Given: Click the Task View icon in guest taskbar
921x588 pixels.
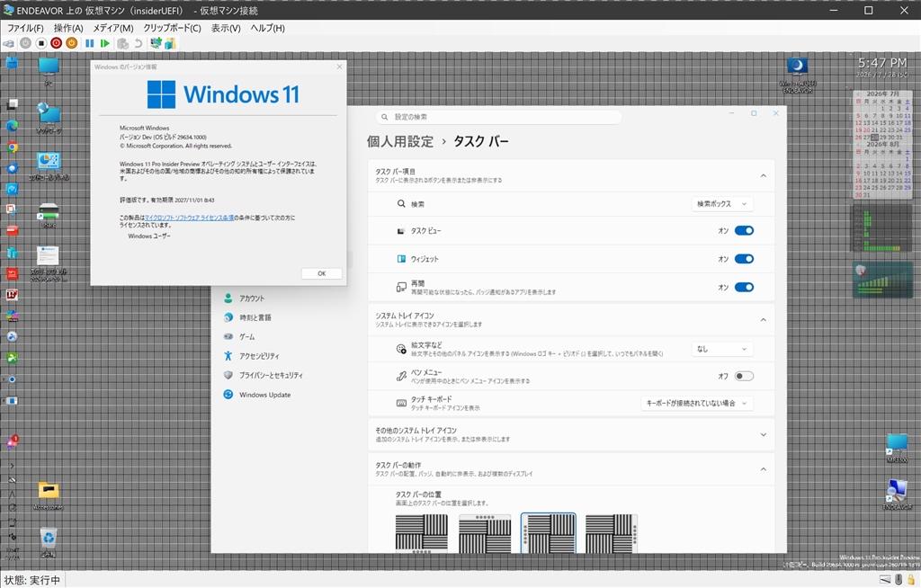Looking at the screenshot, I should point(12,104).
